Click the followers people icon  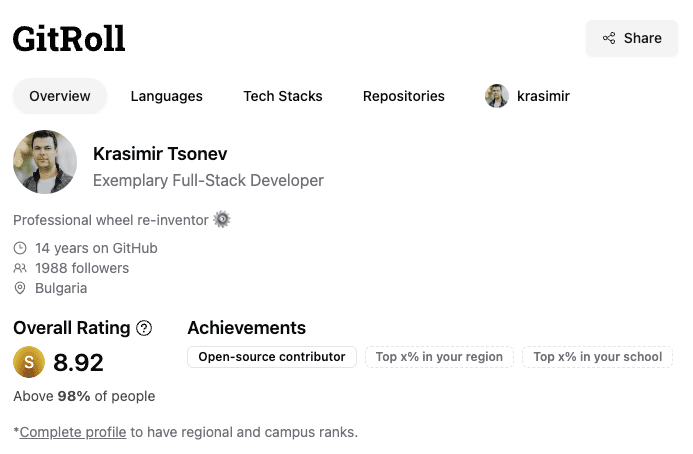[20, 268]
